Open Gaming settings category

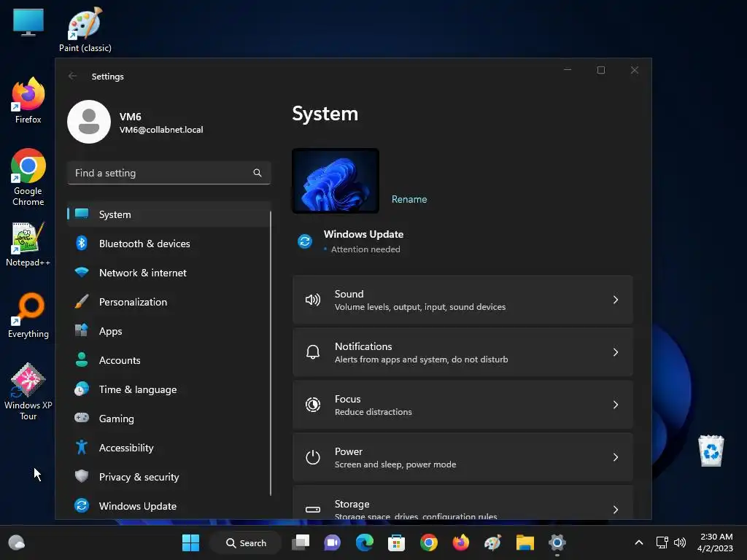coord(169,418)
